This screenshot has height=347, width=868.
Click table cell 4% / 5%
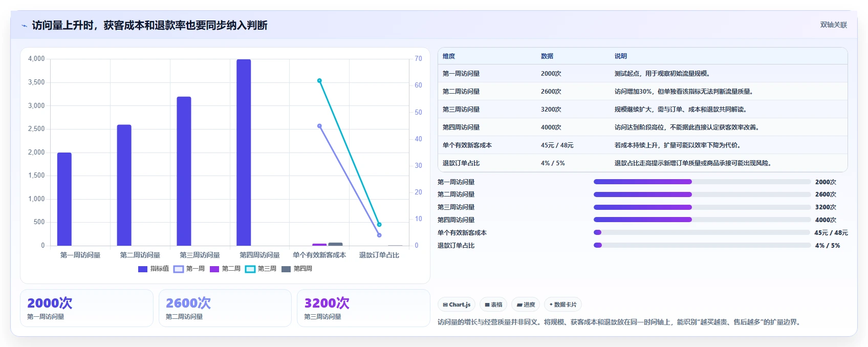coord(553,163)
